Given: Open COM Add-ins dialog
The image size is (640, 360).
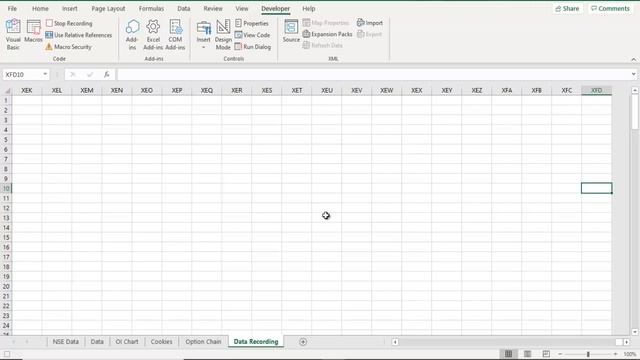Looking at the screenshot, I should [x=175, y=35].
